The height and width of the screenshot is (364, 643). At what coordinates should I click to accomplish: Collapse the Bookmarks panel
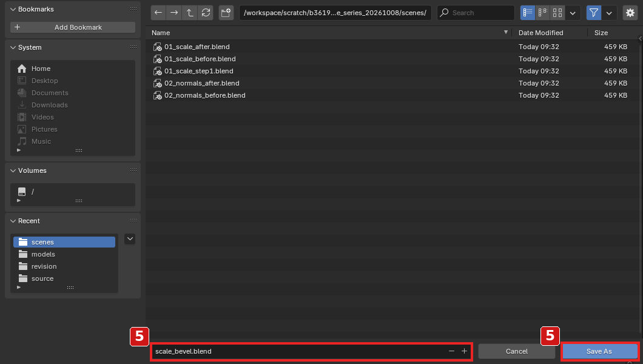click(x=13, y=9)
